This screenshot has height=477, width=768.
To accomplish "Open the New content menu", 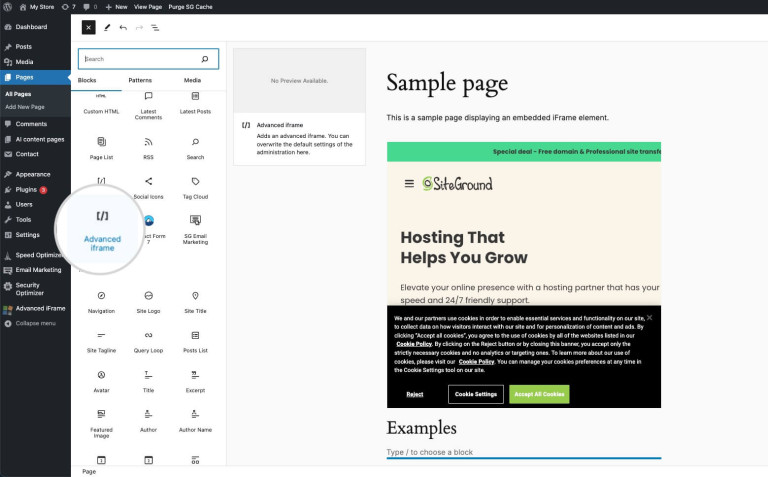I will [x=117, y=7].
